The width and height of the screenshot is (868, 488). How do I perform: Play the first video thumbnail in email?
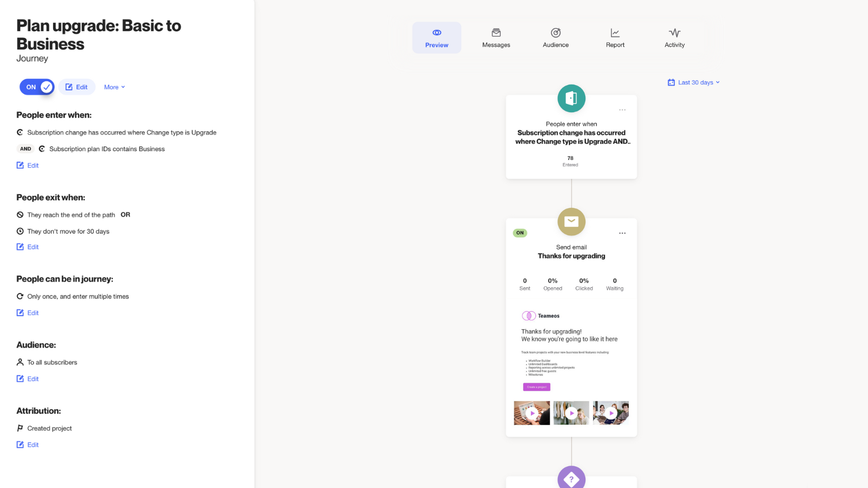click(x=532, y=413)
